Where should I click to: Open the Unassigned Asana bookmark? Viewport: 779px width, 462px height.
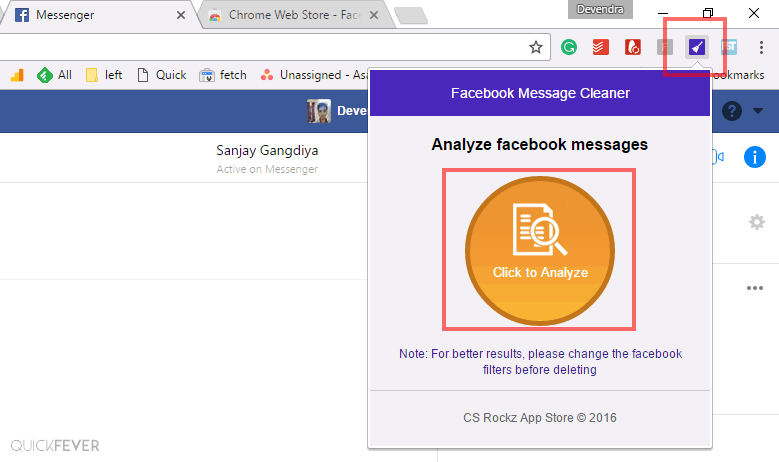click(x=314, y=75)
